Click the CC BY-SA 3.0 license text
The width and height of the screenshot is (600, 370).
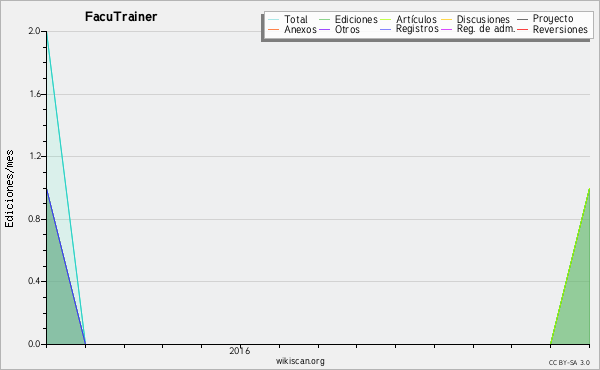(x=569, y=363)
